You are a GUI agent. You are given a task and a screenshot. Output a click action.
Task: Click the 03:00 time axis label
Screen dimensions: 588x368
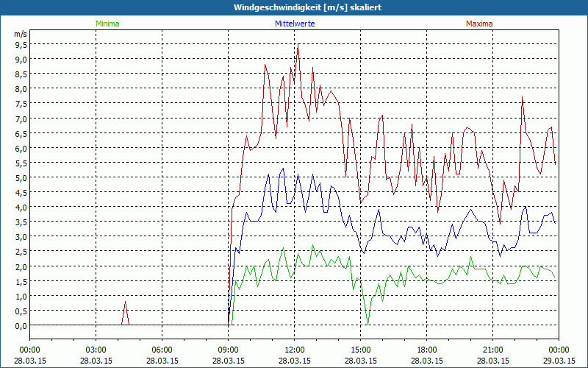(96, 350)
